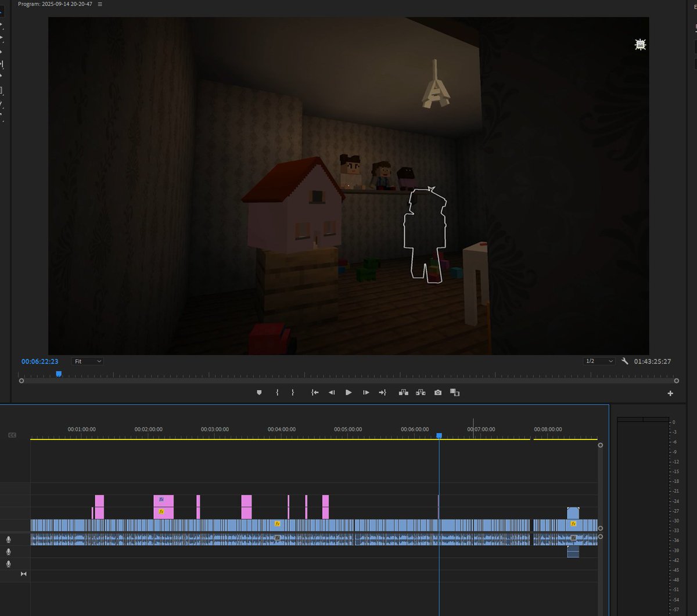
Task: Click the gray audio fx badge after 00:08:00:00
Action: (x=573, y=538)
